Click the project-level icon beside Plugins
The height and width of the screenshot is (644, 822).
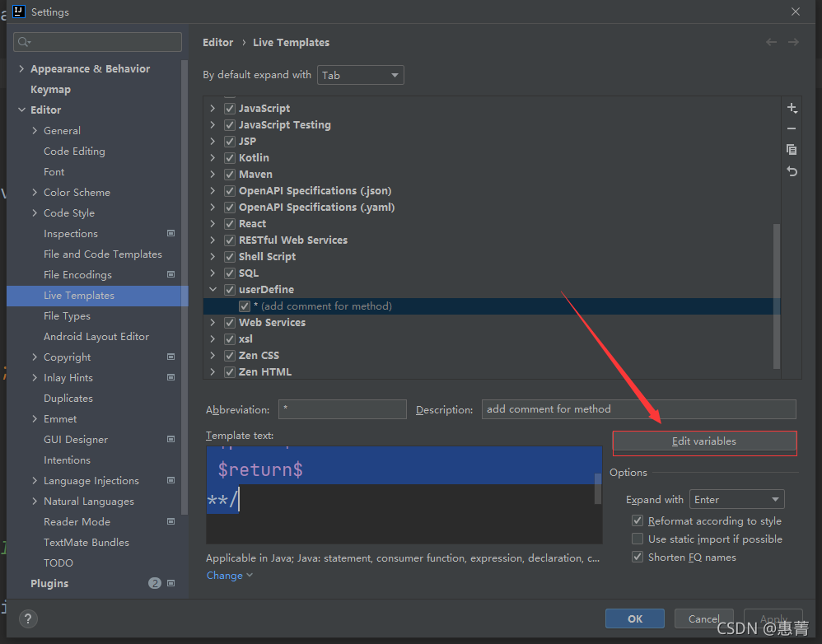point(170,583)
